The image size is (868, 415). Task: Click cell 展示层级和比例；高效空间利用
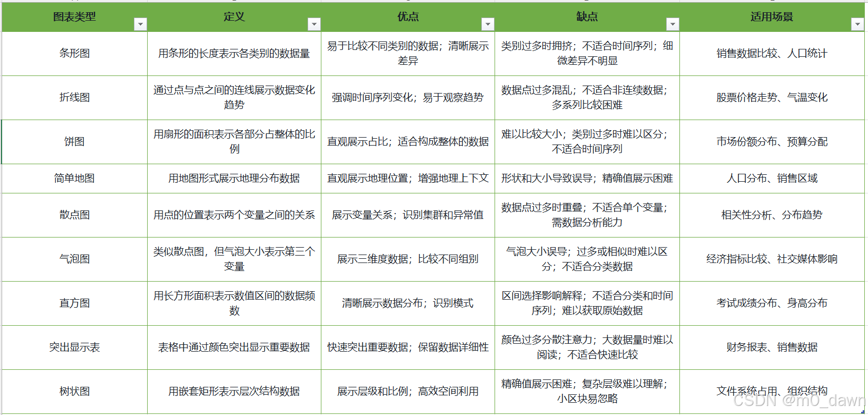[408, 392]
